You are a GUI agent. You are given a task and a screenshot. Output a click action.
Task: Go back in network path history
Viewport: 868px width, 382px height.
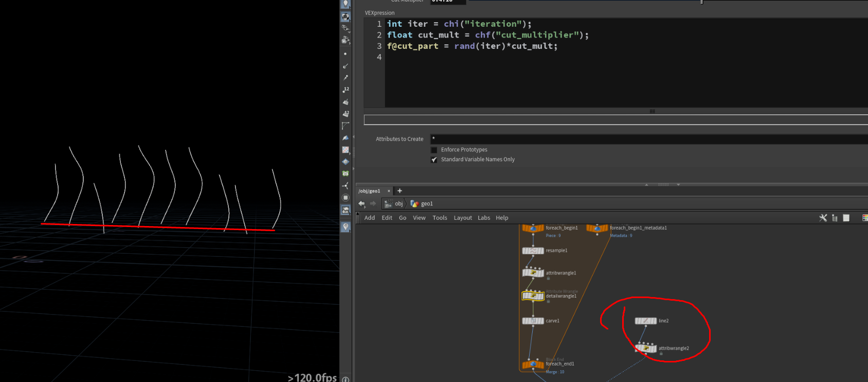click(361, 204)
